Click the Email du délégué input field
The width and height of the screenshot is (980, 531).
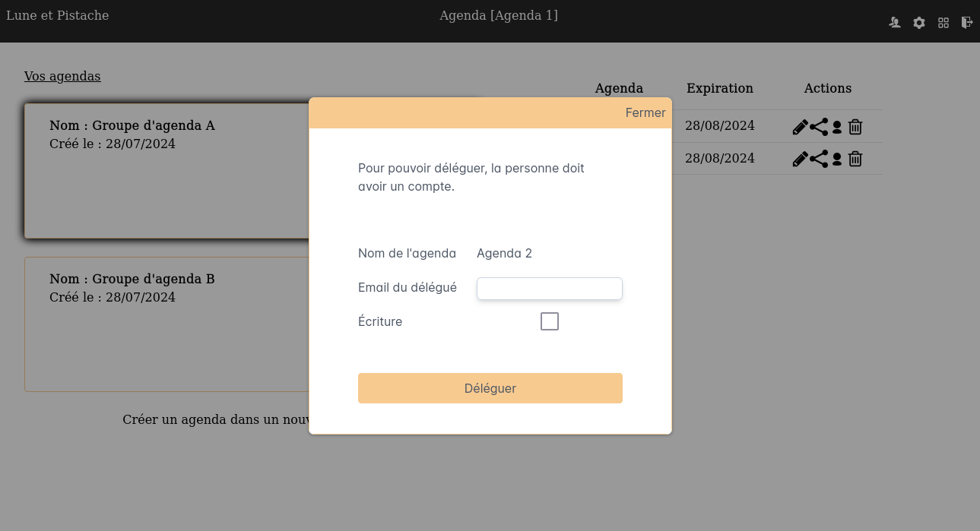click(549, 289)
